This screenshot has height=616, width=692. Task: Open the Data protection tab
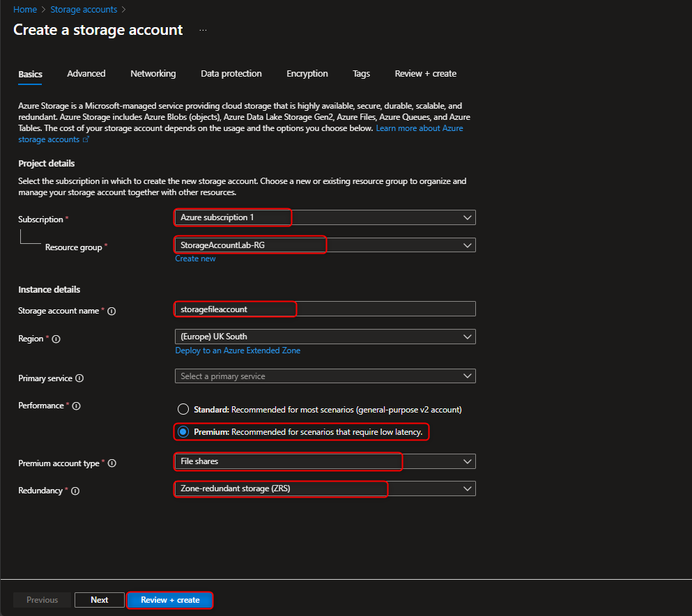click(x=231, y=73)
